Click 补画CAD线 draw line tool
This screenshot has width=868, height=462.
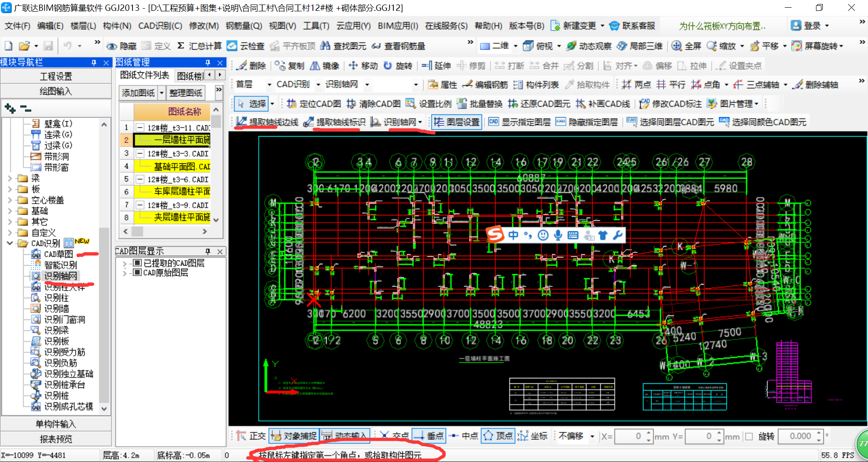tap(603, 104)
